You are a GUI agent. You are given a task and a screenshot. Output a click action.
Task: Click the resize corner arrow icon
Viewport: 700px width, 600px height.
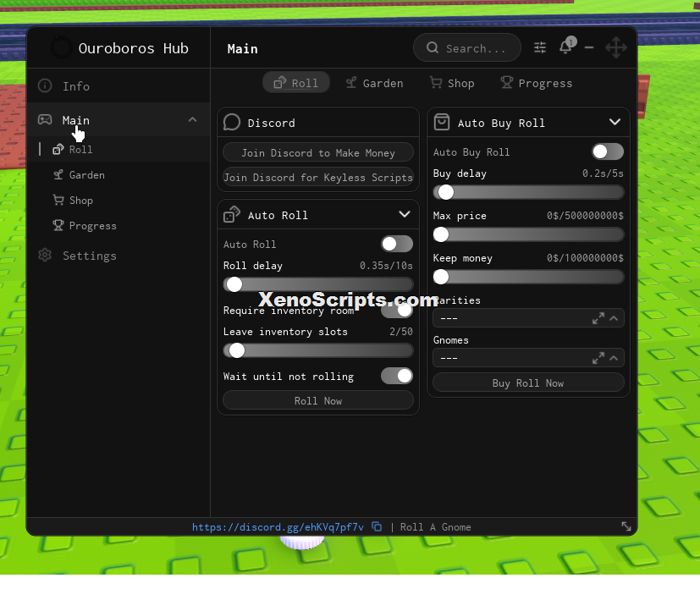coord(626,526)
